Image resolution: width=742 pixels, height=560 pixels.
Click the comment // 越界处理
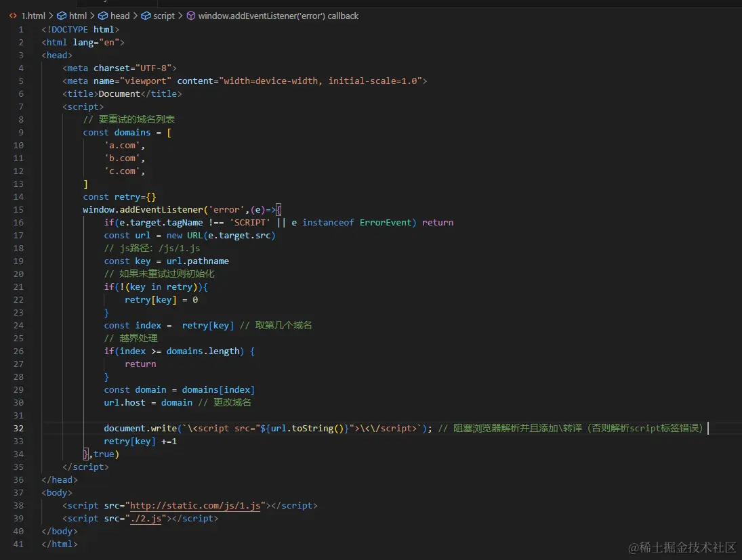(x=131, y=339)
